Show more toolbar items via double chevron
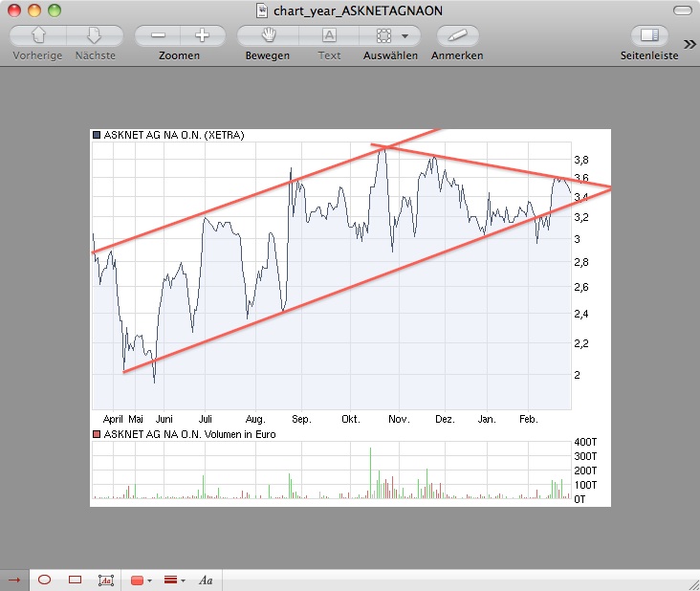Image resolution: width=700 pixels, height=591 pixels. coord(689,44)
